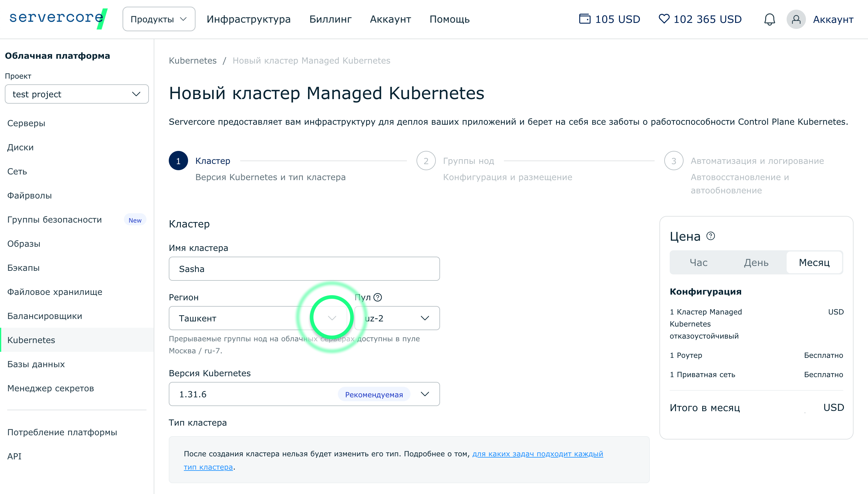Screen dimensions: 868x494
Task: Click the question icon beside Цена
Action: pos(710,236)
